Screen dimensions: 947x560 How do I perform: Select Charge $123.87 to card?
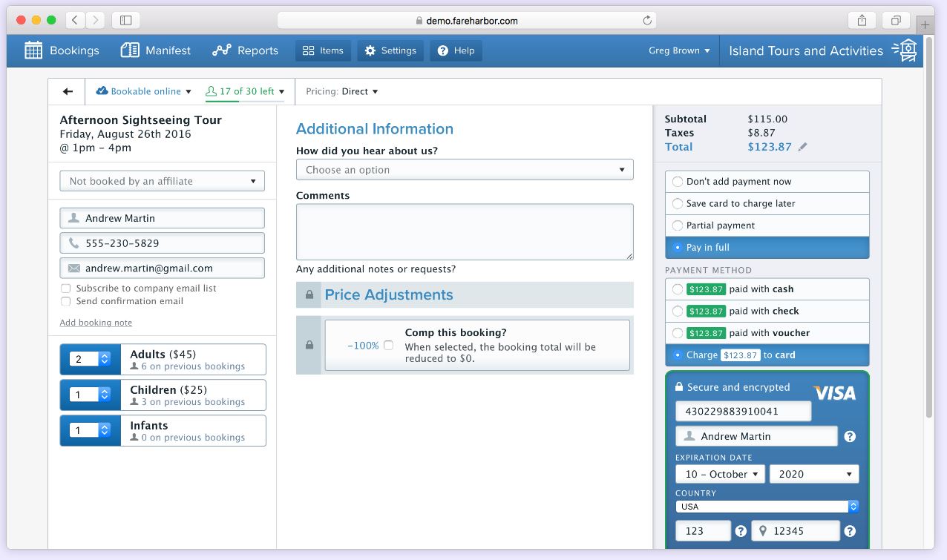[x=767, y=355]
